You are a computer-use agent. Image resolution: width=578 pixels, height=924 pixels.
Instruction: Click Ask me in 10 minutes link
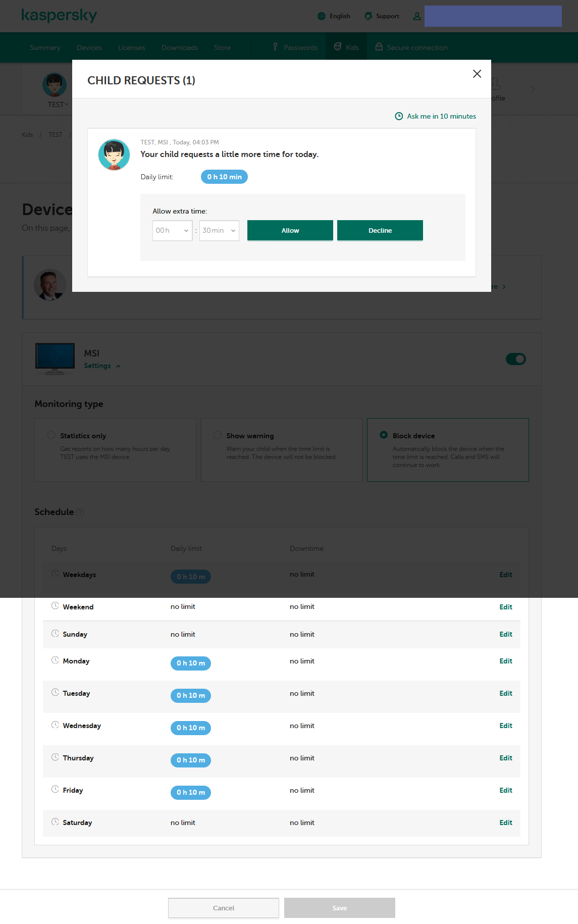(x=441, y=116)
